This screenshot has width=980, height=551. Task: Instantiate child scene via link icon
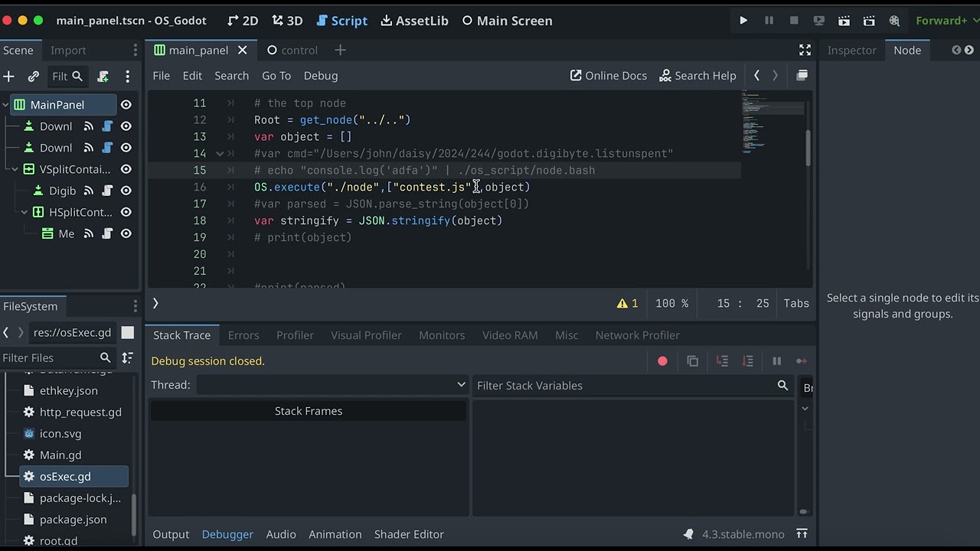[33, 76]
